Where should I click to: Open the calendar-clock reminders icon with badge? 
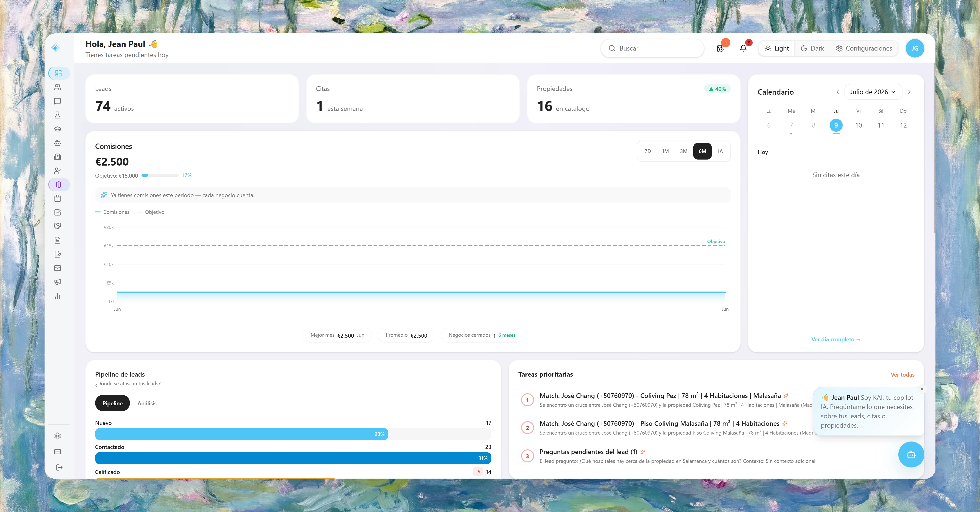pos(720,48)
